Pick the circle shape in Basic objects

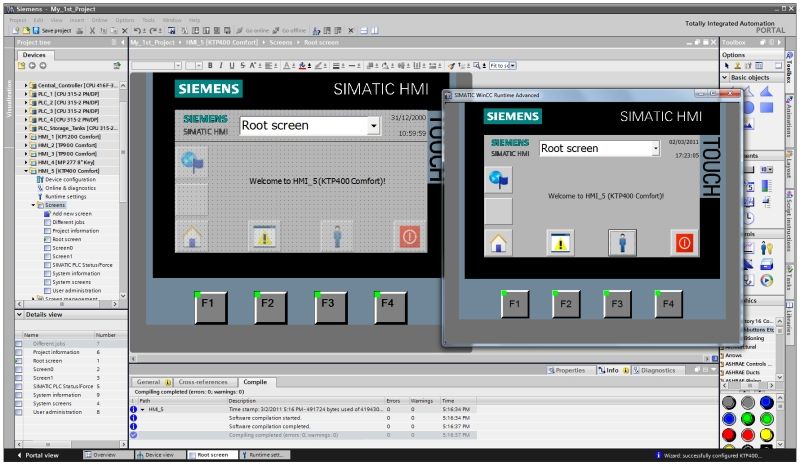[748, 108]
